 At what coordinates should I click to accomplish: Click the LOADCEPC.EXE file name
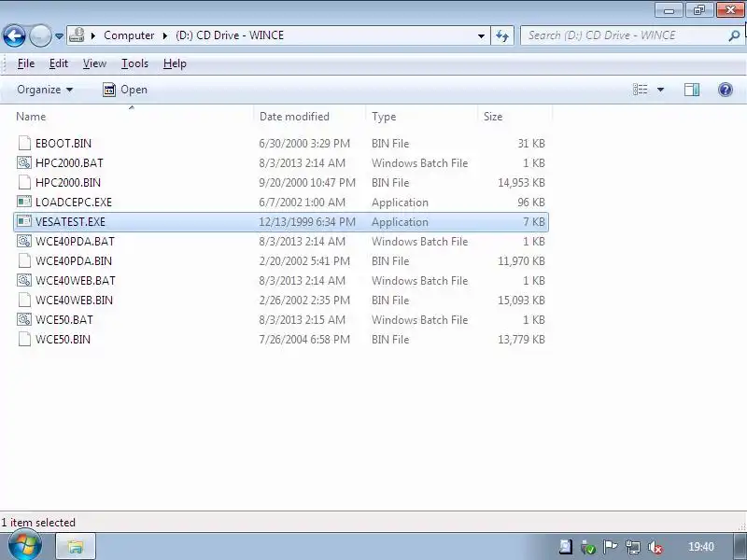(x=74, y=202)
